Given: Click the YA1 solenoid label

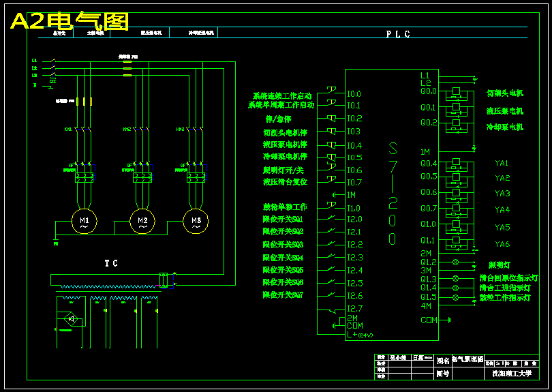Looking at the screenshot, I should 502,163.
